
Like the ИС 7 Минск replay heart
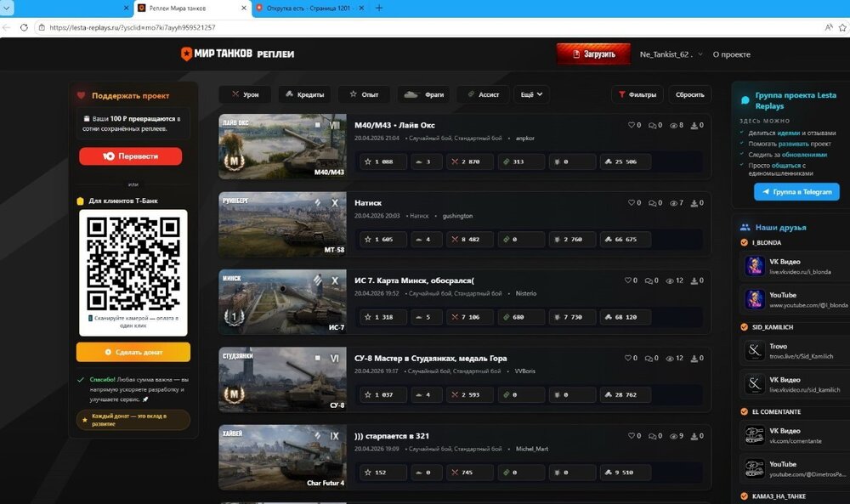click(x=628, y=280)
